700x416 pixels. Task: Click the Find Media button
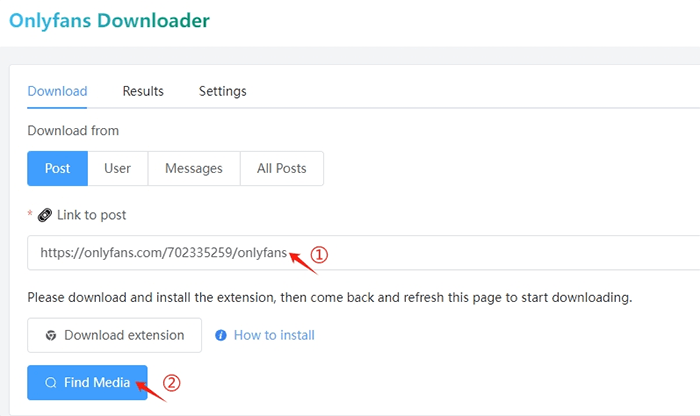pyautogui.click(x=87, y=383)
